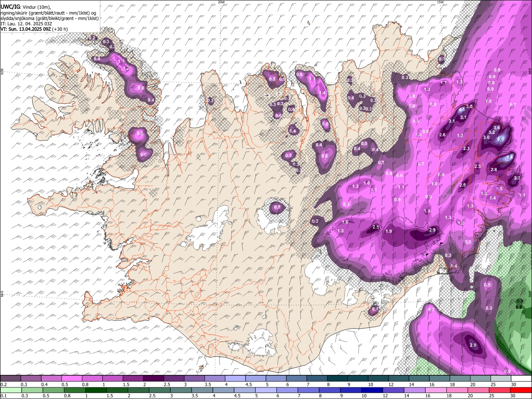
Task: Click the "0.8" label under the rain legend
Action: tap(67, 396)
